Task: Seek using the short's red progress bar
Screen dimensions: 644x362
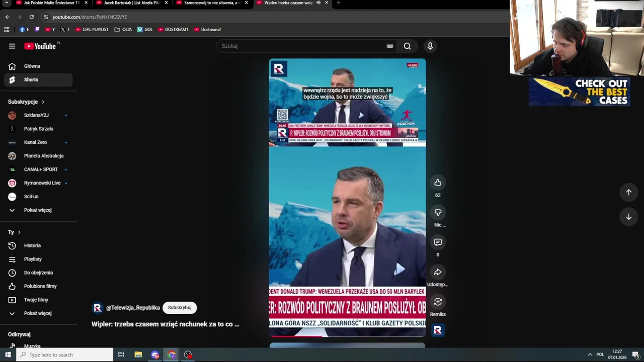Action: pos(347,336)
